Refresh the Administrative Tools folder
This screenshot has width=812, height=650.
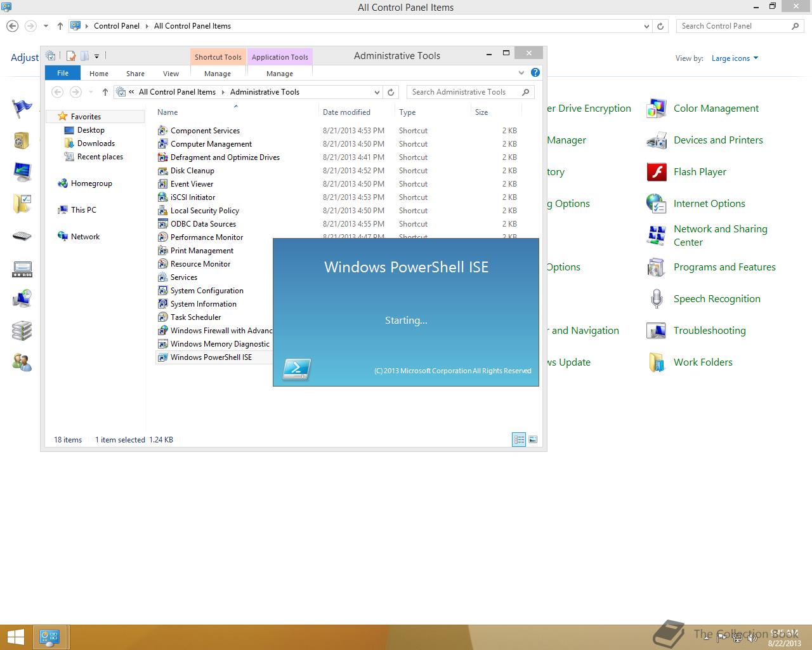pos(391,92)
